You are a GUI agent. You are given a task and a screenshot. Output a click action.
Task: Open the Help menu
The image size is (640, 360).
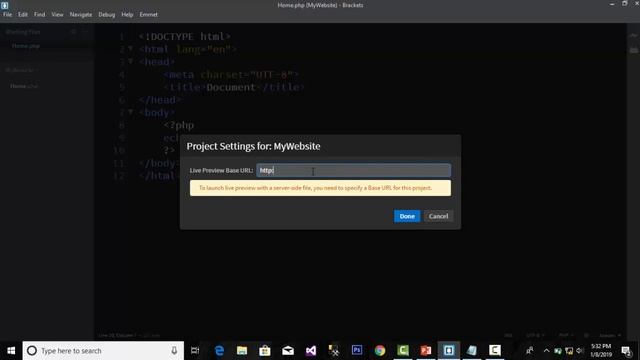127,14
